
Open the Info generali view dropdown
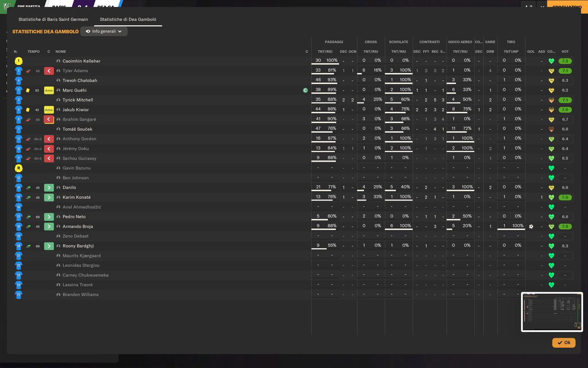coord(104,31)
